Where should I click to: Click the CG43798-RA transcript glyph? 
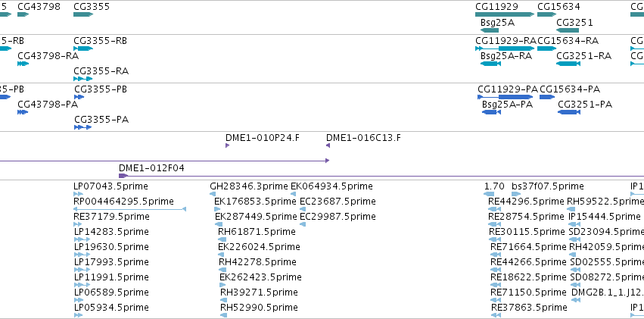[23, 64]
